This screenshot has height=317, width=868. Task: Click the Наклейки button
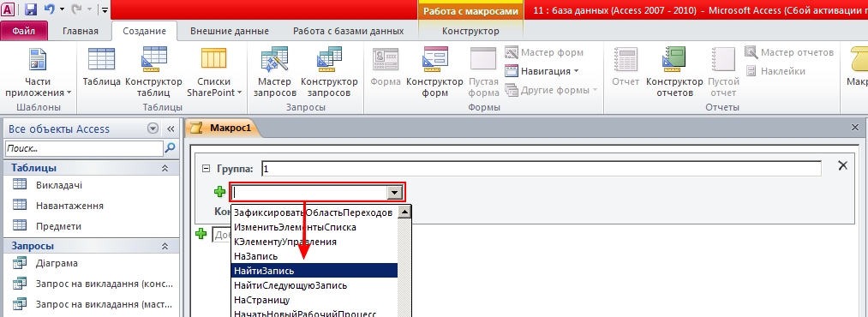point(775,71)
